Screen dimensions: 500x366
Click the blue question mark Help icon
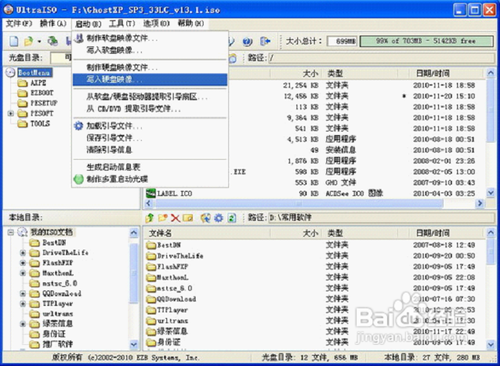click(247, 41)
